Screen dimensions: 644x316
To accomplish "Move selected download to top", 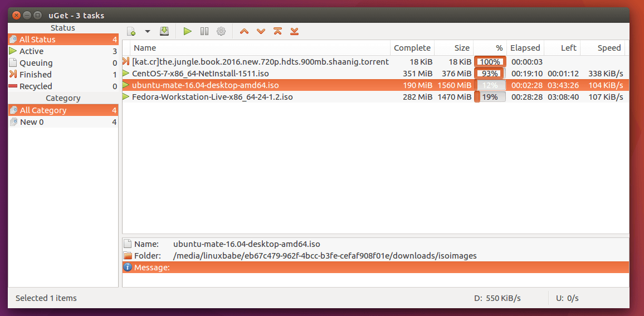I will pyautogui.click(x=277, y=31).
